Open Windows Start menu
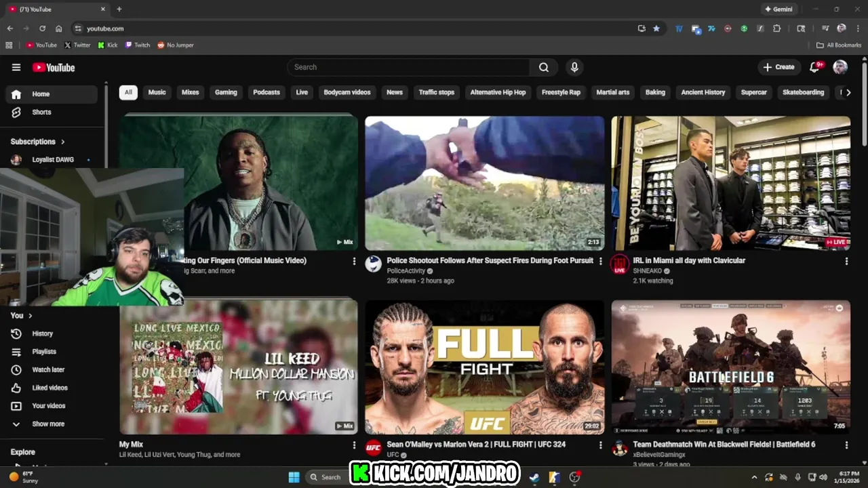 pos(294,477)
